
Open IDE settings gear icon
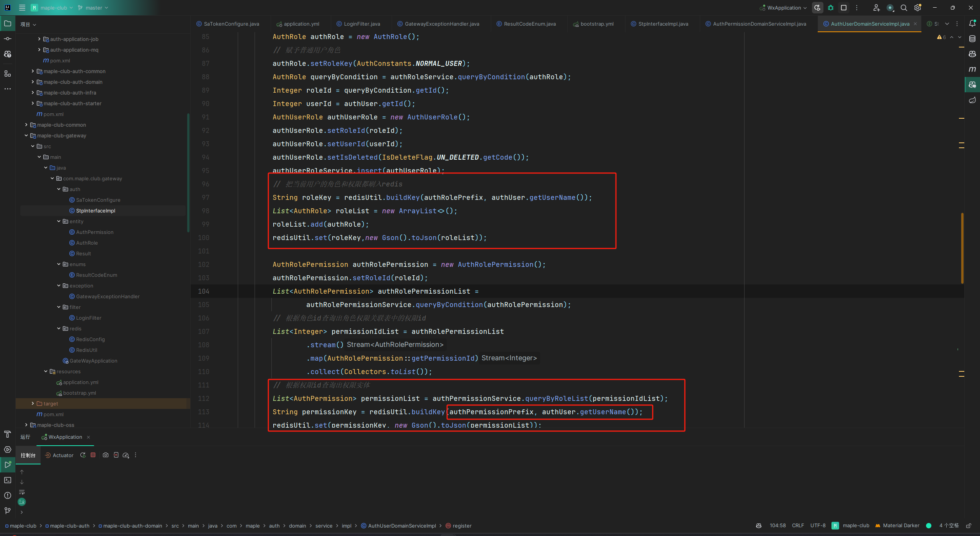(x=918, y=8)
